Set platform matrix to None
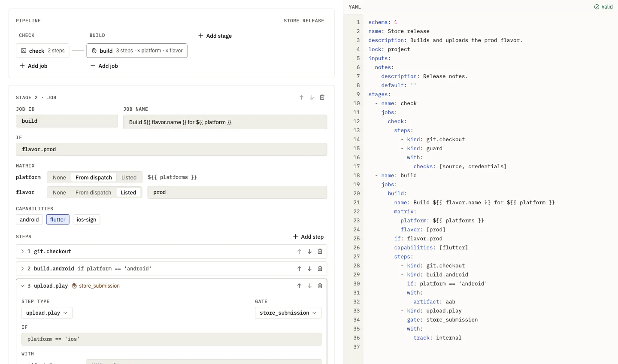Screen dimensions: 618x364 pyautogui.click(x=59, y=178)
